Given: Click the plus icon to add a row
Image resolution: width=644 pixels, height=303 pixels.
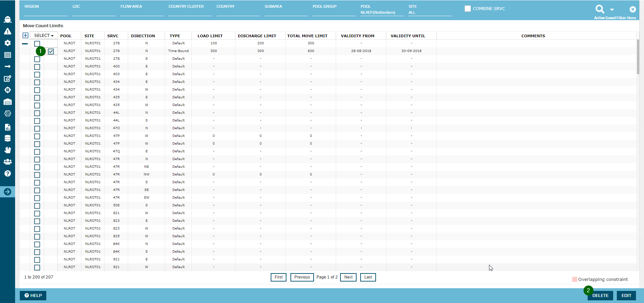Looking at the screenshot, I should coord(25,36).
